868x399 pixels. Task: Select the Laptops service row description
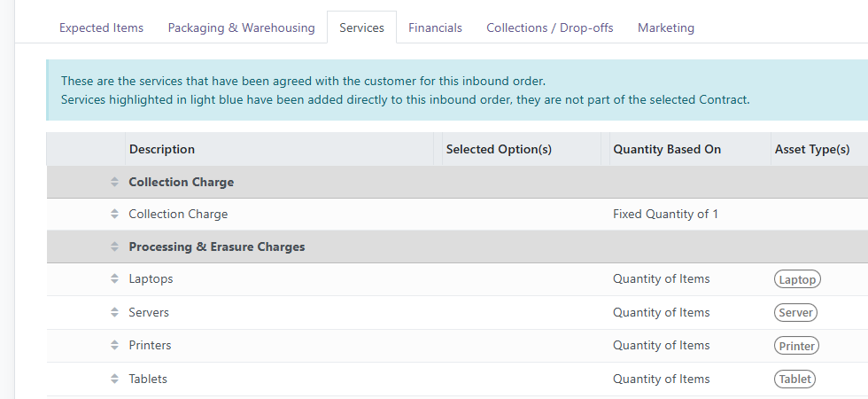pos(151,279)
